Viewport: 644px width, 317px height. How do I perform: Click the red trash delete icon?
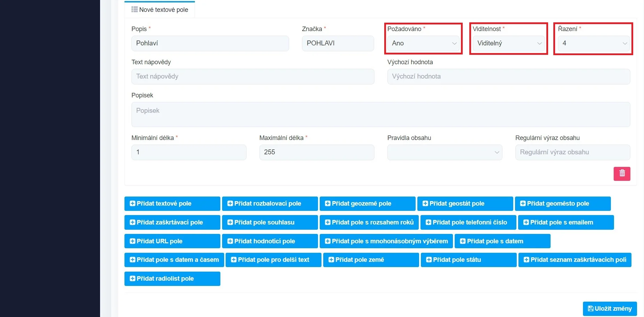[x=622, y=174]
